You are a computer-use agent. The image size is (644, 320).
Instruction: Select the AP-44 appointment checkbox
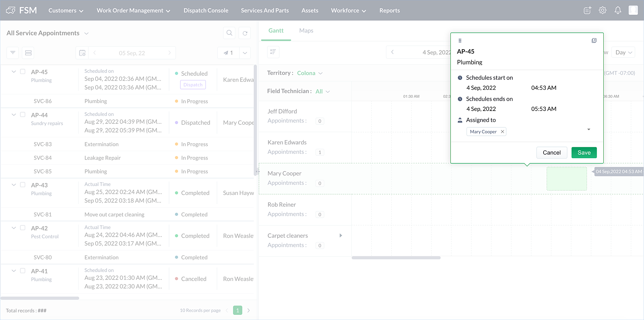pos(23,115)
